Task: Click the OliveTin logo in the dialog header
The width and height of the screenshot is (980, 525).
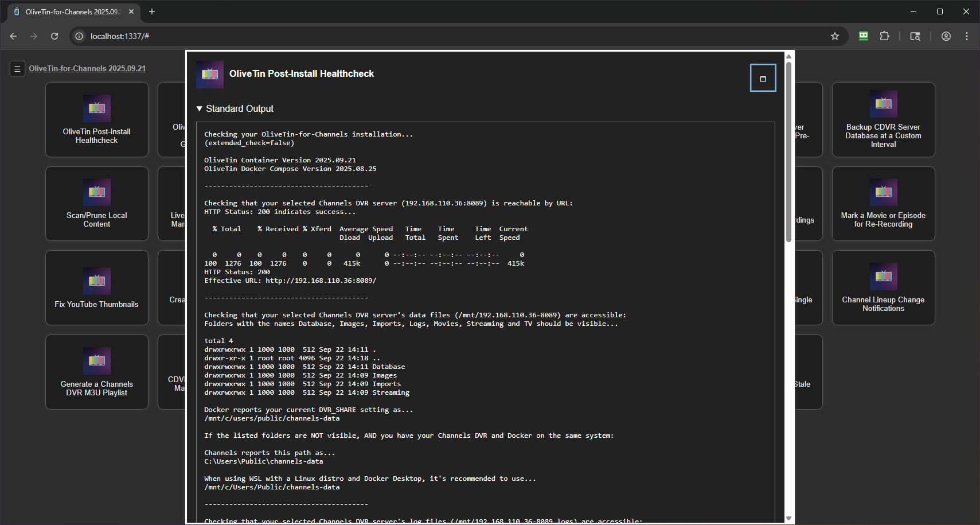Action: click(210, 74)
